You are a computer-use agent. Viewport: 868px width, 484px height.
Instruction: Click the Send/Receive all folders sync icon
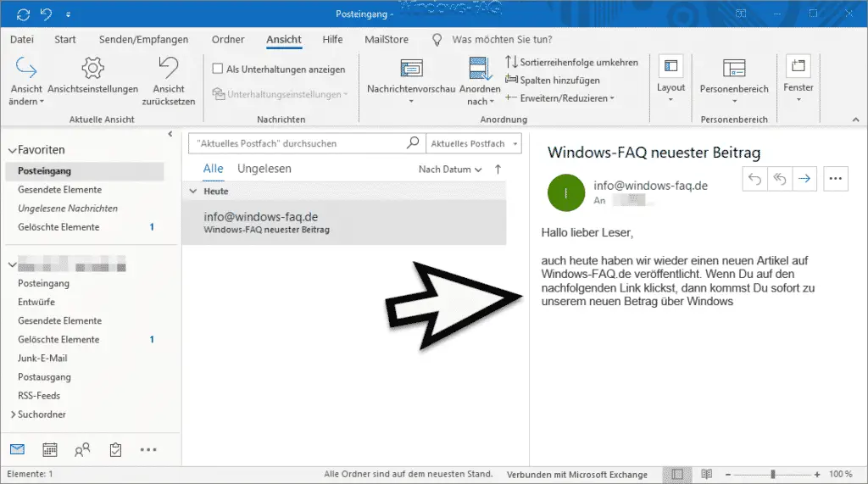point(23,14)
